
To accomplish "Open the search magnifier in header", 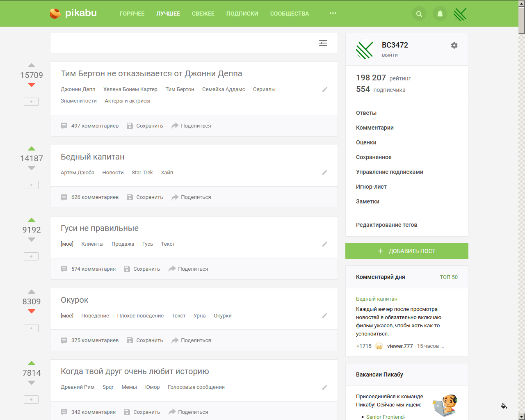I will click(x=419, y=14).
